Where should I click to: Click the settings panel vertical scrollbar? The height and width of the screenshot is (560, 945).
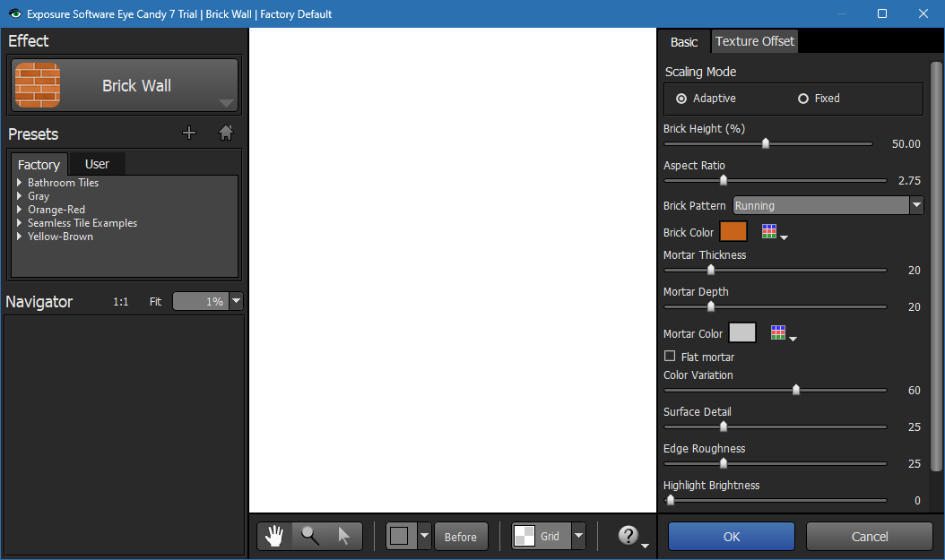pyautogui.click(x=936, y=266)
